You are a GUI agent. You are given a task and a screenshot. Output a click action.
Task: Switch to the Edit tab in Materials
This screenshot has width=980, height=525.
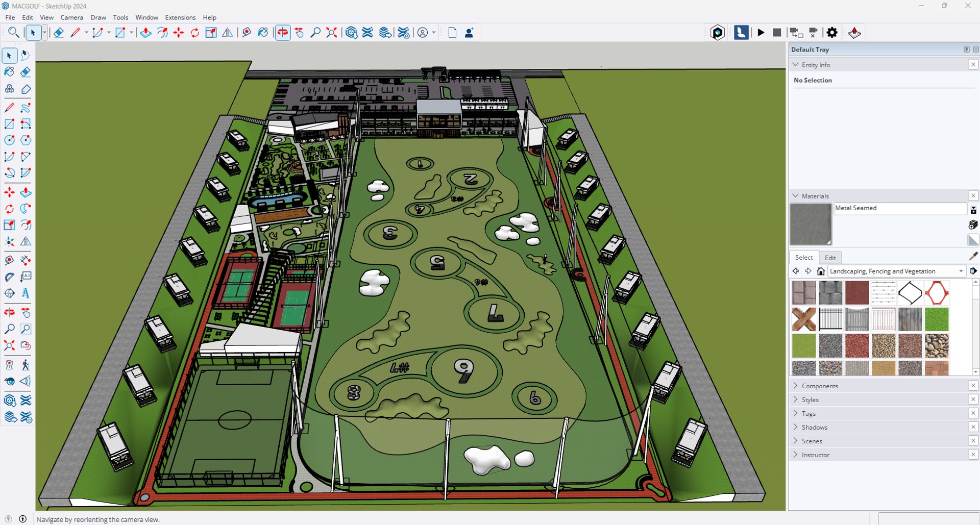click(830, 258)
